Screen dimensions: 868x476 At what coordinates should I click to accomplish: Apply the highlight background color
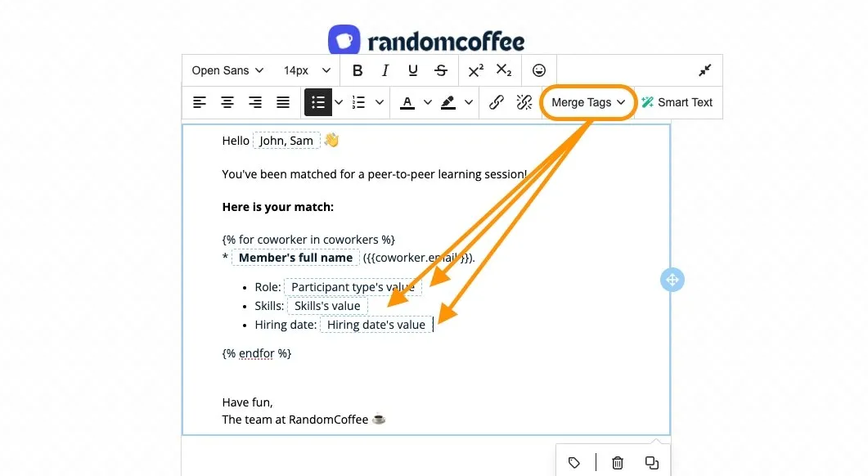(447, 102)
